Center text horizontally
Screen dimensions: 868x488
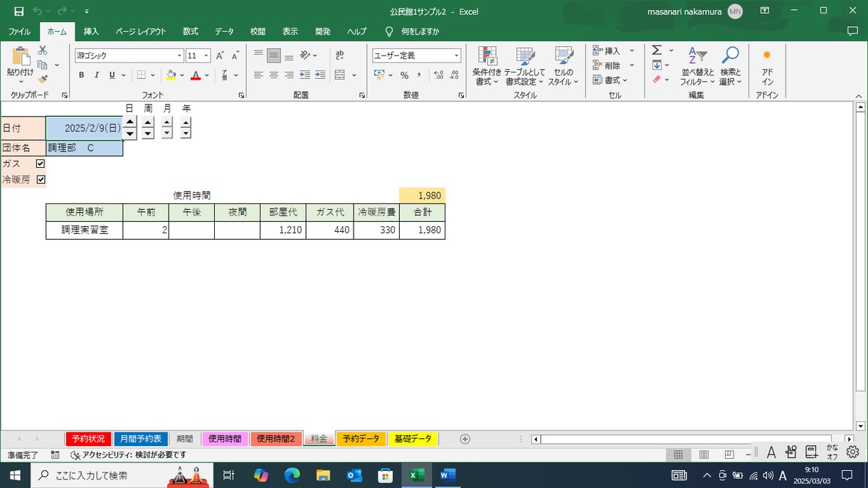(274, 75)
